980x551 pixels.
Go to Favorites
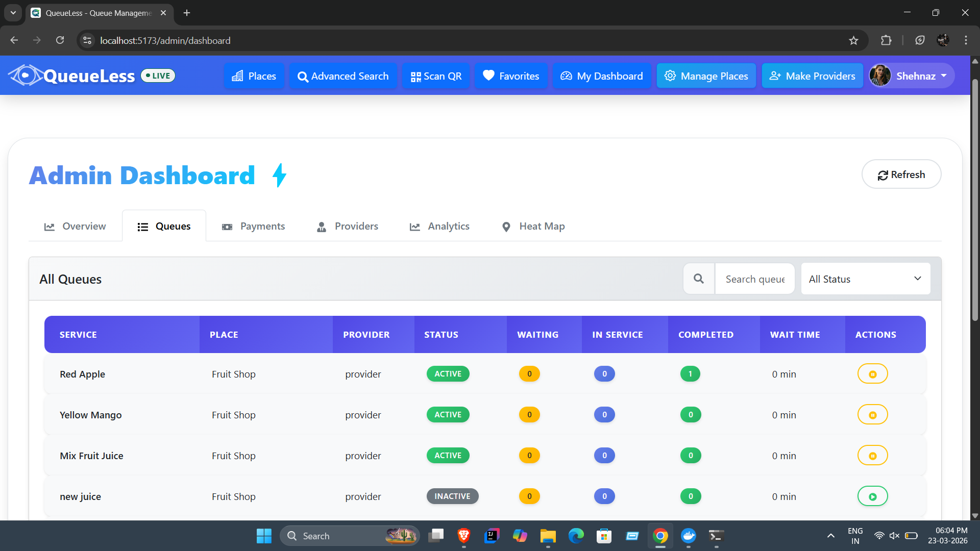(x=511, y=76)
